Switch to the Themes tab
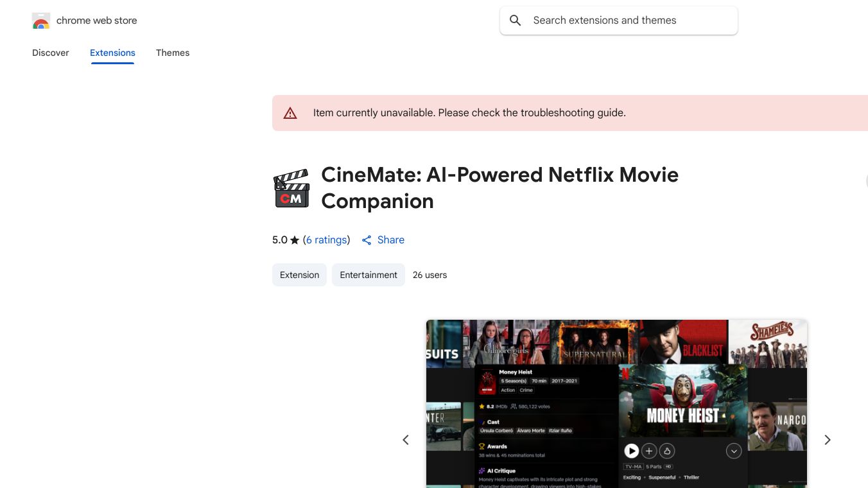The image size is (868, 488). [x=173, y=53]
